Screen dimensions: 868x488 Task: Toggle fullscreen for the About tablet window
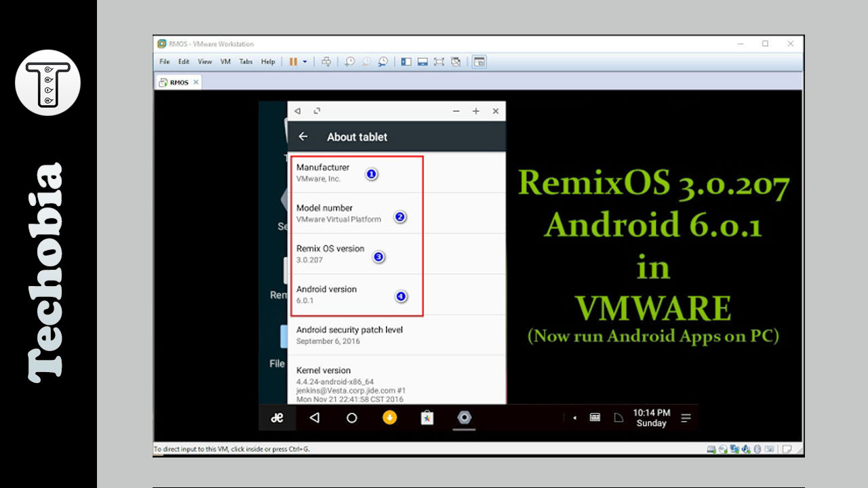[317, 111]
